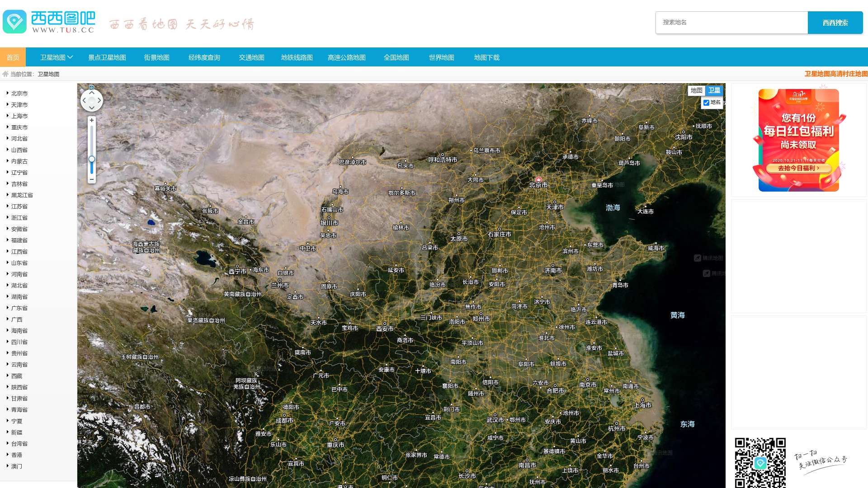Open the red packet advertisement banner

[x=799, y=140]
